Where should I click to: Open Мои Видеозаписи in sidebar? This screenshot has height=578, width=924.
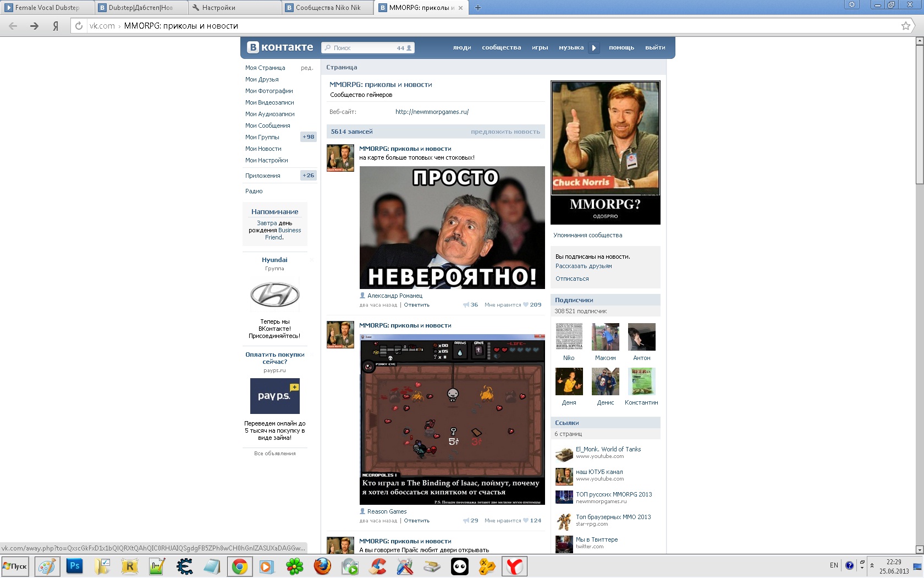click(x=269, y=103)
